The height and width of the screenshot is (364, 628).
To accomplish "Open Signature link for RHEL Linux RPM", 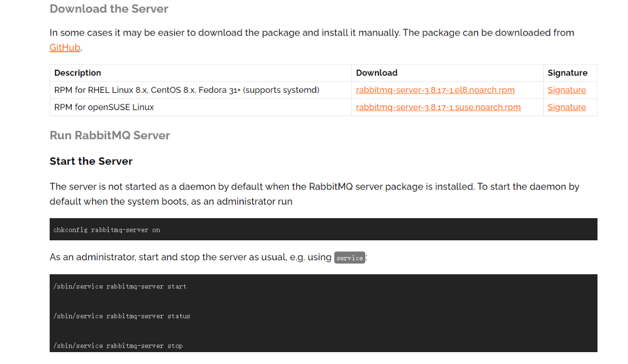I will click(566, 90).
